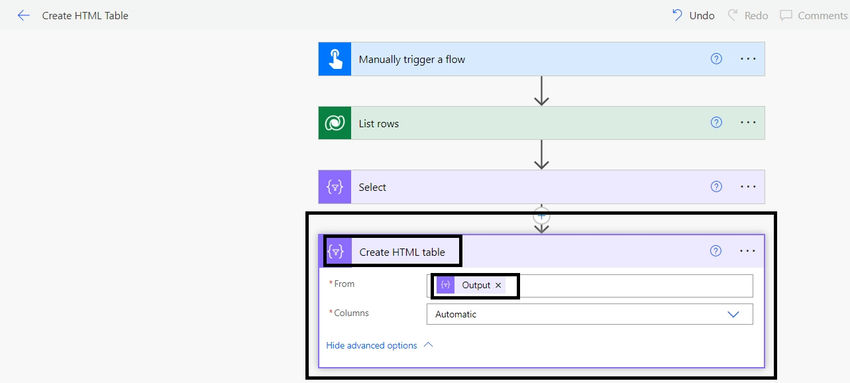Image resolution: width=850 pixels, height=383 pixels.
Task: Click the Select action icon
Action: [x=334, y=187]
